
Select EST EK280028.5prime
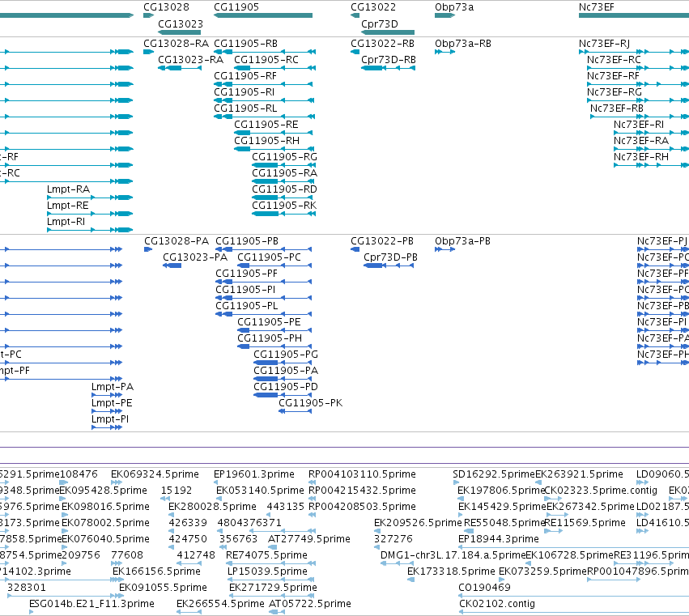point(212,507)
